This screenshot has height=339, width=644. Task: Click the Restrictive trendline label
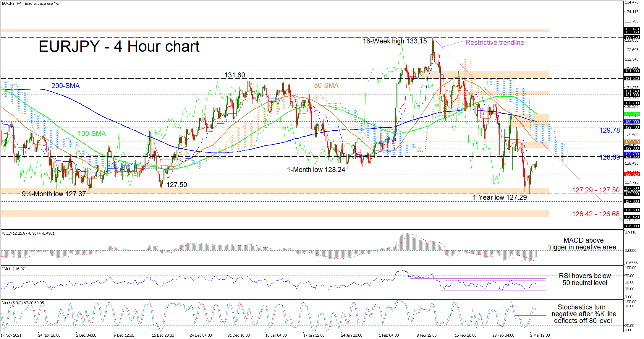494,43
